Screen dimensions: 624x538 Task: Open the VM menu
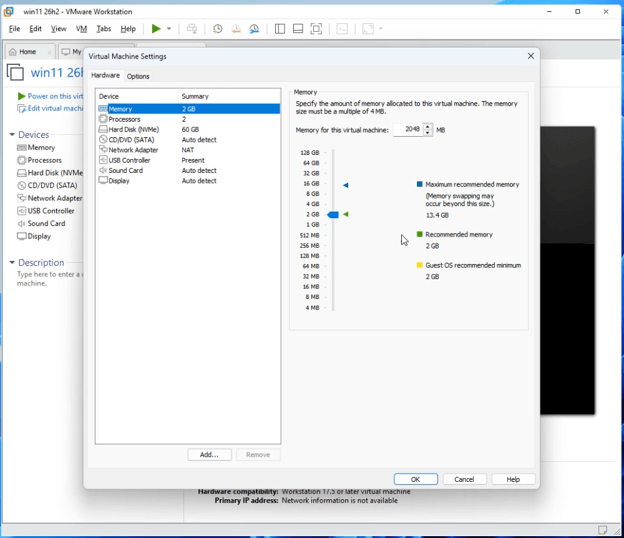[81, 29]
